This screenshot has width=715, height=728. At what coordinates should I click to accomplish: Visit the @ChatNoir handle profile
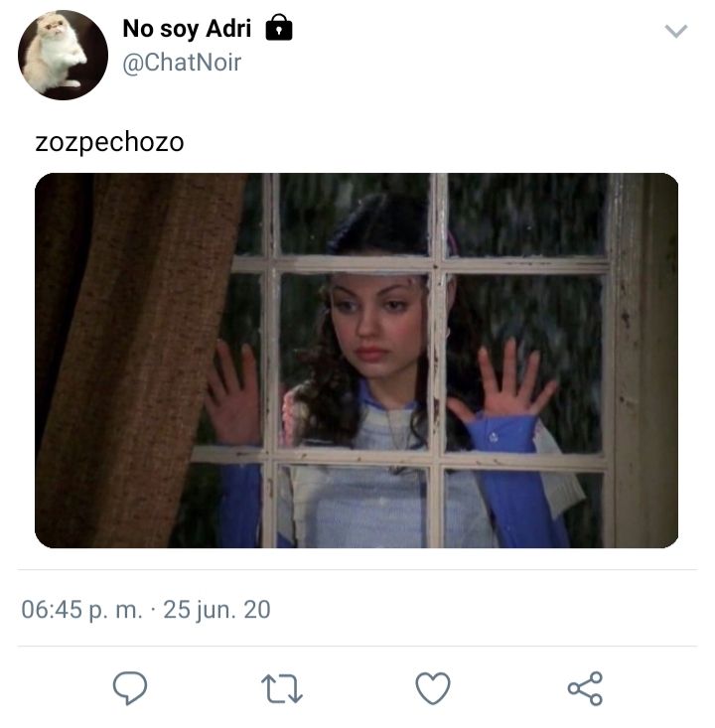182,63
